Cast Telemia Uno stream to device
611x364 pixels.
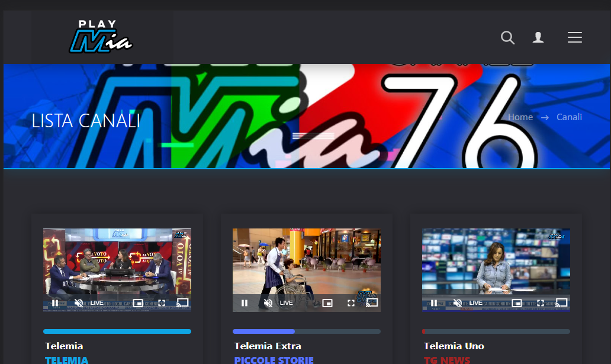[x=561, y=302]
